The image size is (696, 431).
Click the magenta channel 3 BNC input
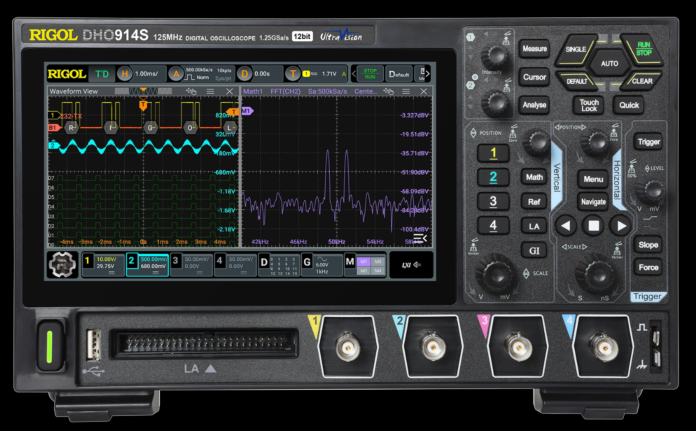(x=517, y=347)
